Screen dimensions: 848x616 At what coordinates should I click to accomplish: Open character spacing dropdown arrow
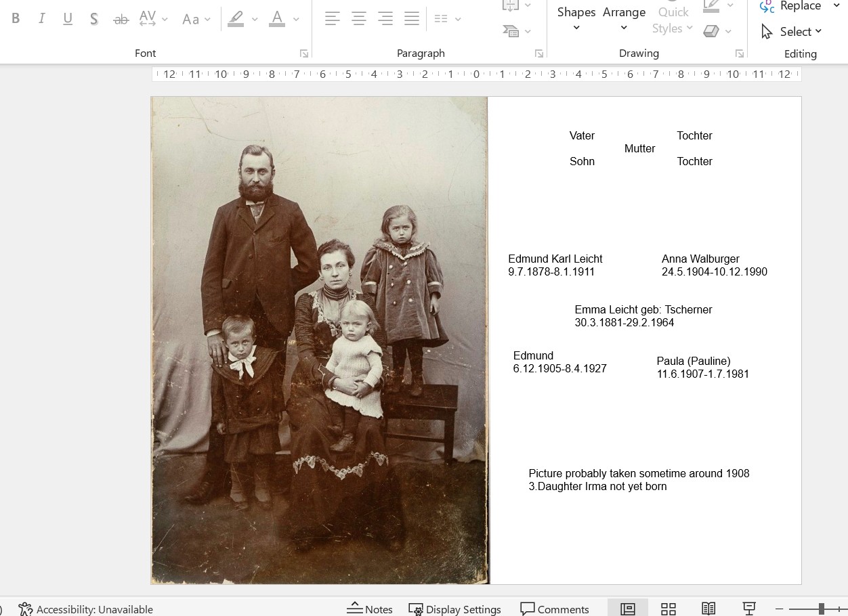[x=165, y=20]
